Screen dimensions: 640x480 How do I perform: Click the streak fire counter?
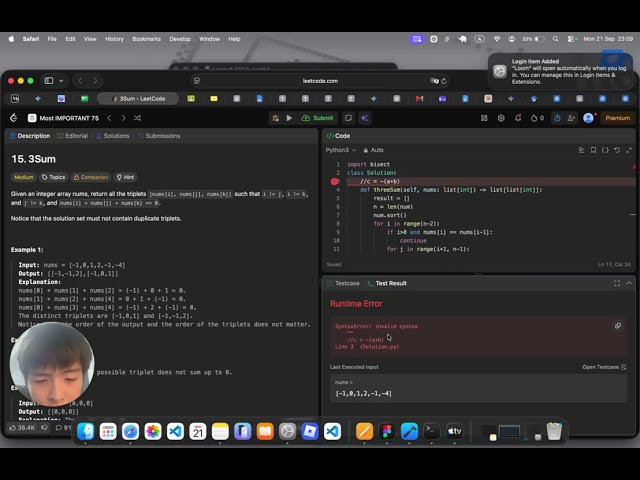pos(537,118)
